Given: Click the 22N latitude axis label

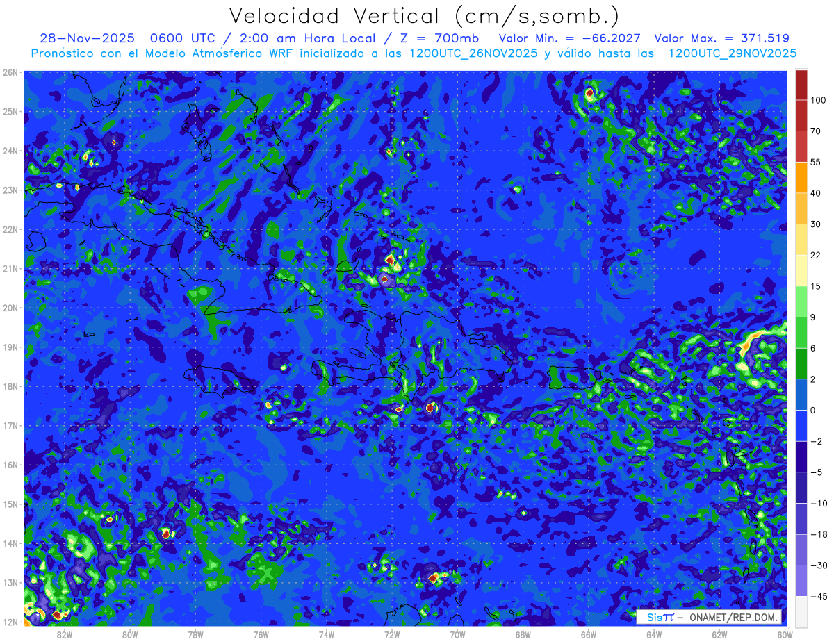Looking at the screenshot, I should tap(10, 229).
